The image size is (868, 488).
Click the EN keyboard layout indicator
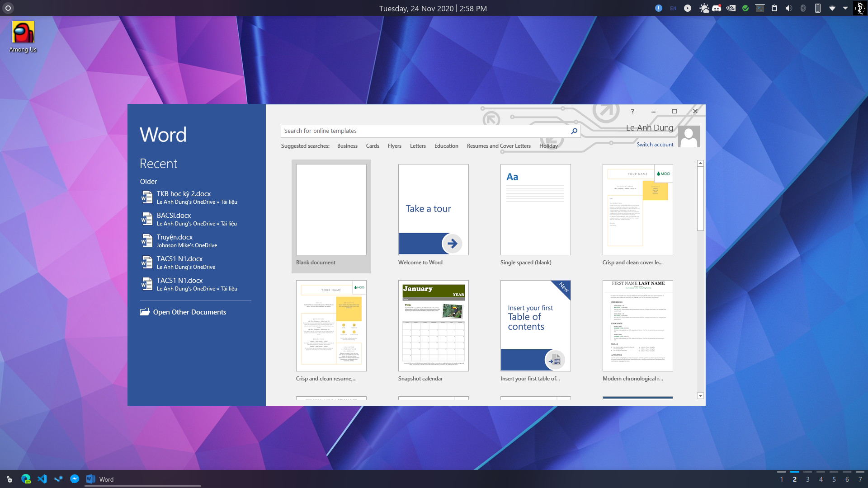(x=673, y=8)
